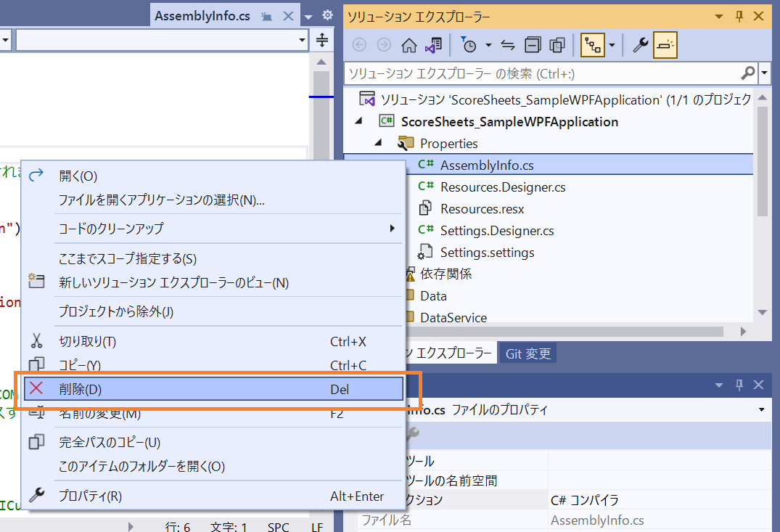Open the Properties object selector dropdown

coord(762,409)
